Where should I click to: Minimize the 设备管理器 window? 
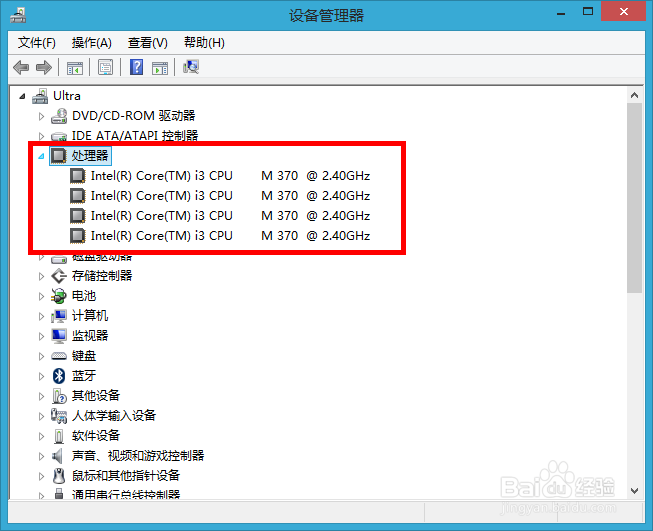(x=561, y=14)
